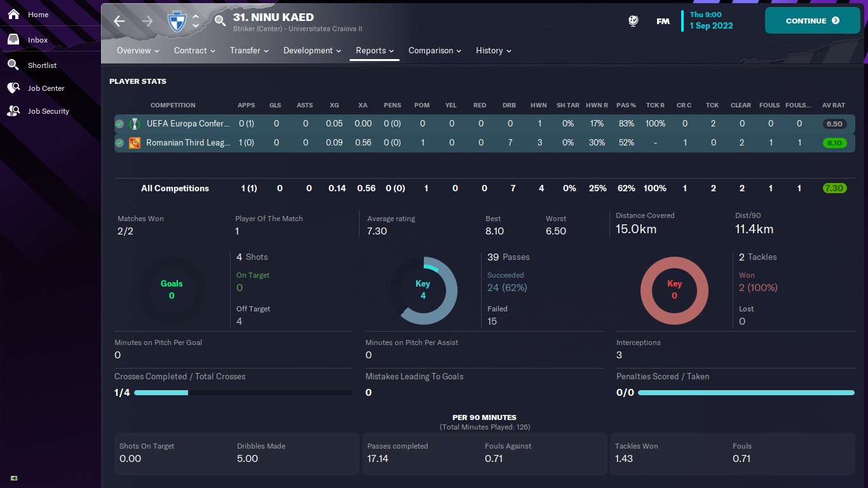868x488 pixels.
Task: Open Shortlist from the sidebar
Action: point(42,65)
